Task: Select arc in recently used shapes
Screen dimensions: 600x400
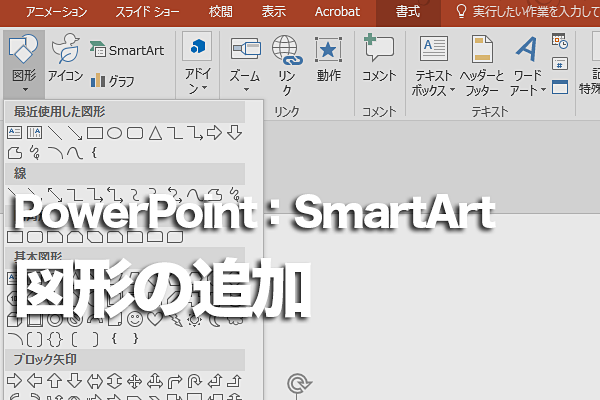Action: (55, 153)
